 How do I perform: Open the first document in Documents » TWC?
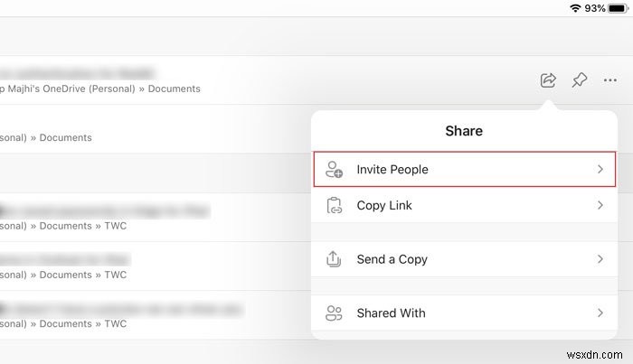pyautogui.click(x=90, y=218)
